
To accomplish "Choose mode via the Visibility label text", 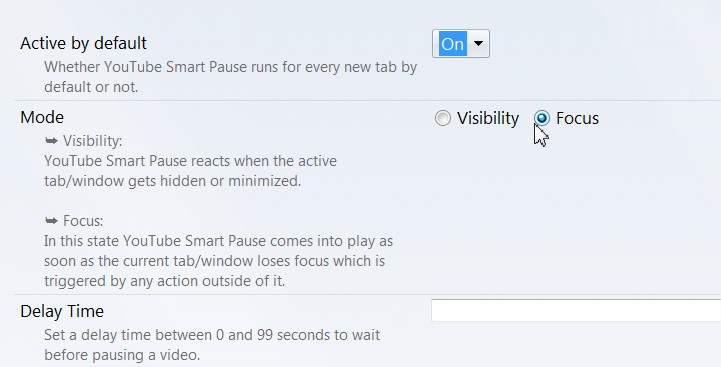I will [x=488, y=118].
